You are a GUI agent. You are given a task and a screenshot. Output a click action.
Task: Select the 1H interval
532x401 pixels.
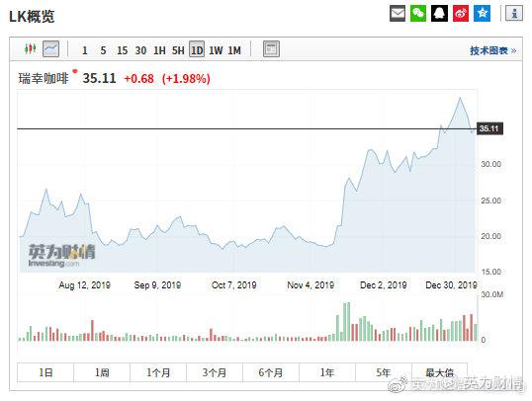click(159, 50)
